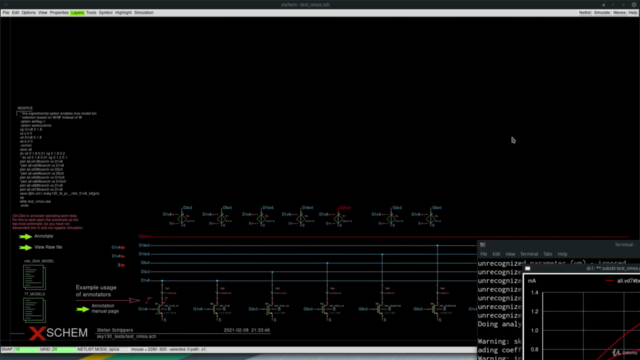Select the TT_MODELS document symbol
The width and height of the screenshot is (640, 360).
(34, 310)
